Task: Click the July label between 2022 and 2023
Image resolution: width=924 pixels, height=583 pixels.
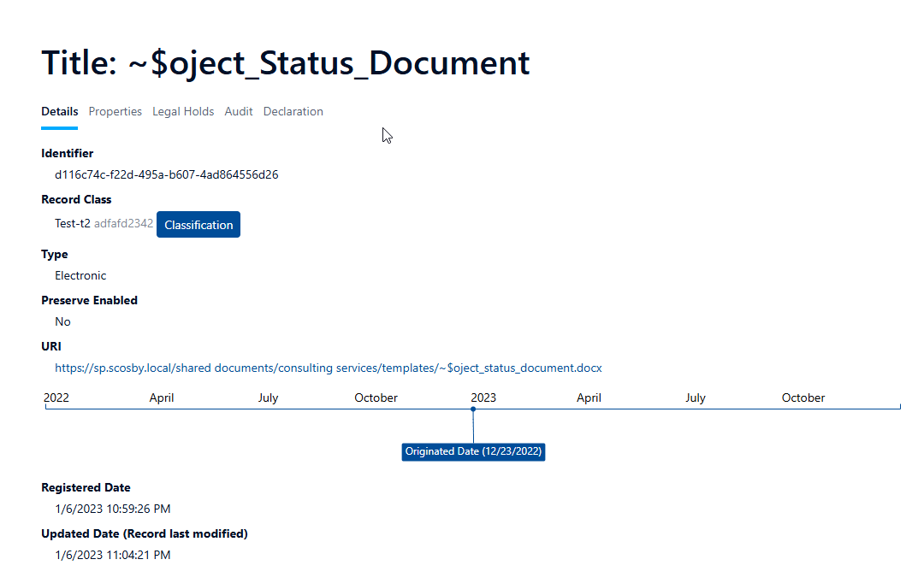Action: tap(268, 397)
